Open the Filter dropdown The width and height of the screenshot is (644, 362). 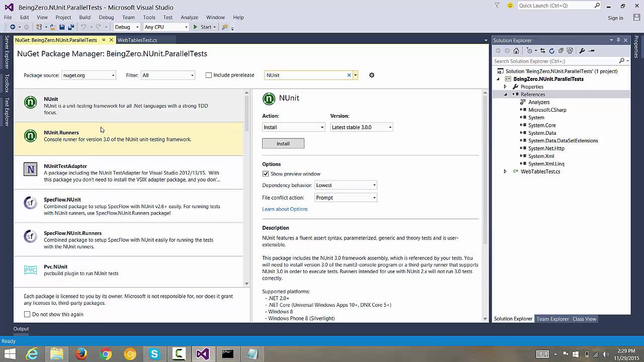(x=168, y=75)
